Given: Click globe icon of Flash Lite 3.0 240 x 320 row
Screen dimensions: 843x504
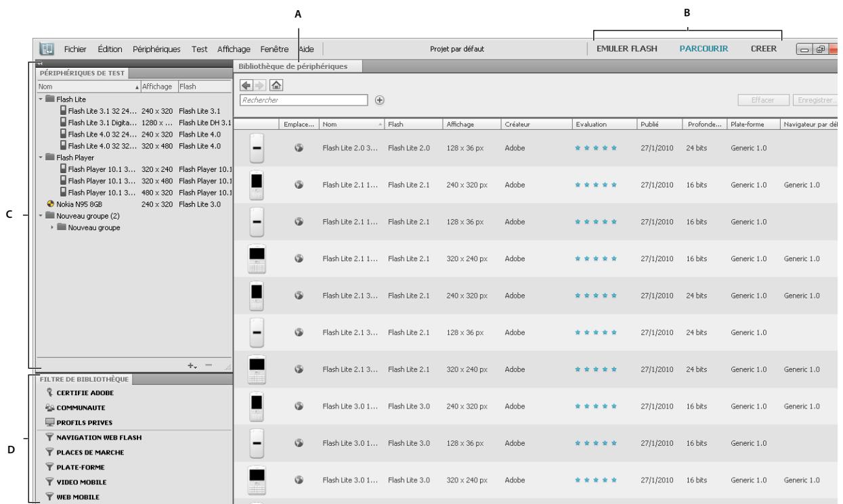Looking at the screenshot, I should 298,406.
